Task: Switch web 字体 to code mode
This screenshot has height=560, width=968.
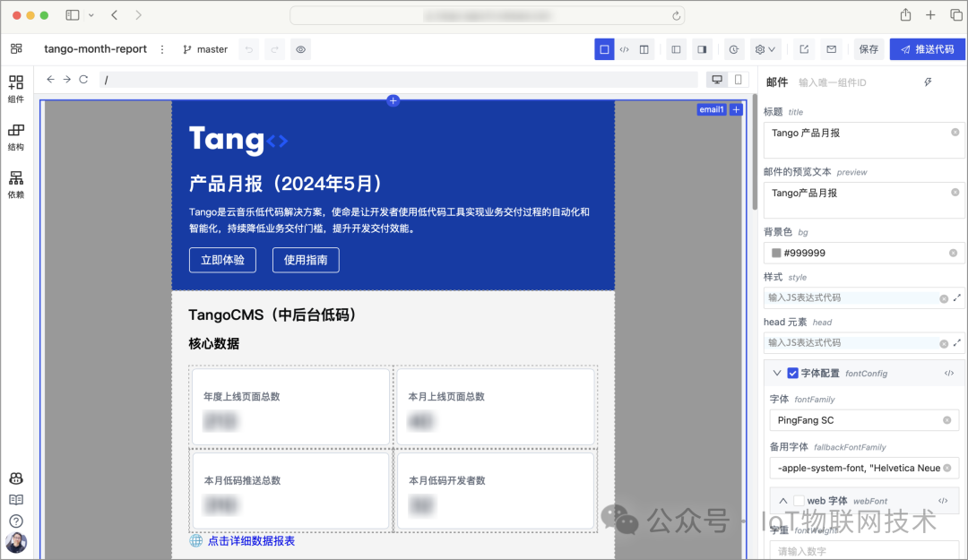Action: (x=943, y=501)
